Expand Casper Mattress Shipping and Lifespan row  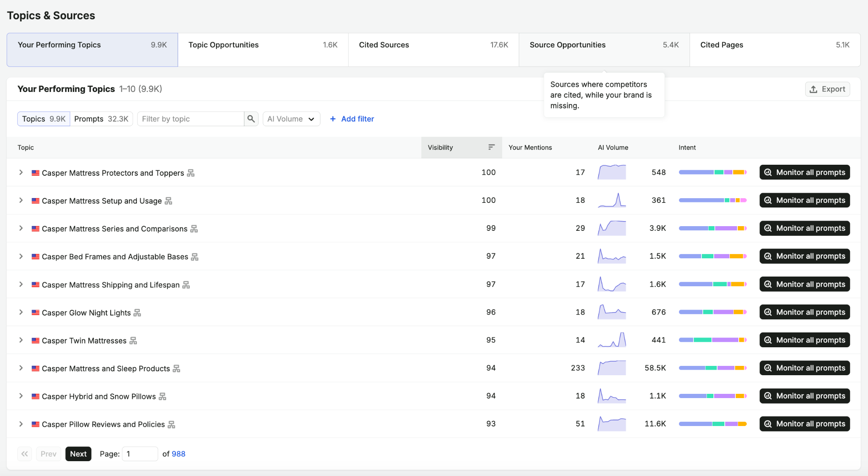pos(21,284)
